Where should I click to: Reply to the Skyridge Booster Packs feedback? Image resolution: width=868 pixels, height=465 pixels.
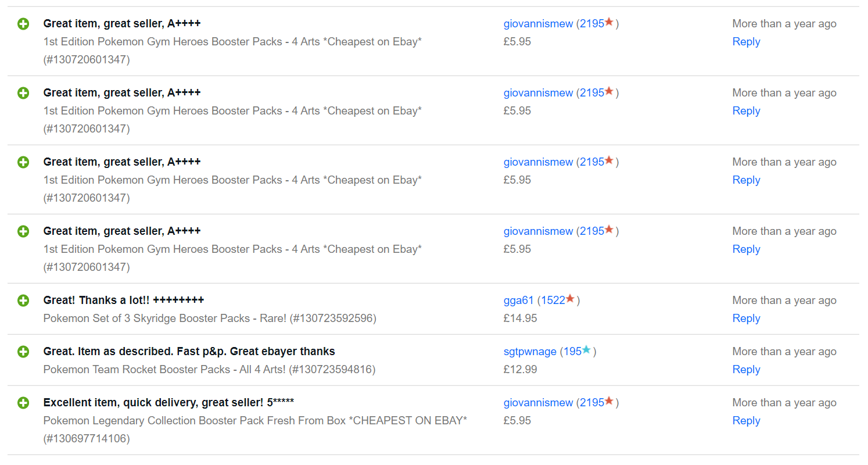(x=746, y=319)
